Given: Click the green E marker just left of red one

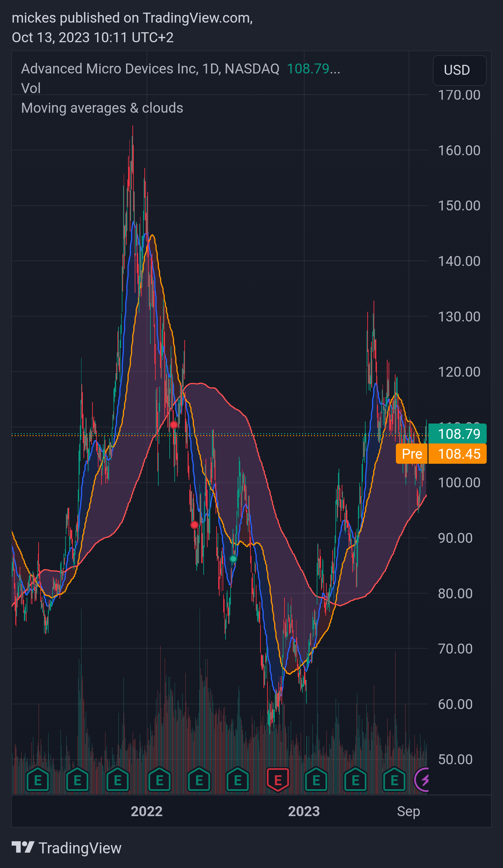Looking at the screenshot, I should [238, 780].
